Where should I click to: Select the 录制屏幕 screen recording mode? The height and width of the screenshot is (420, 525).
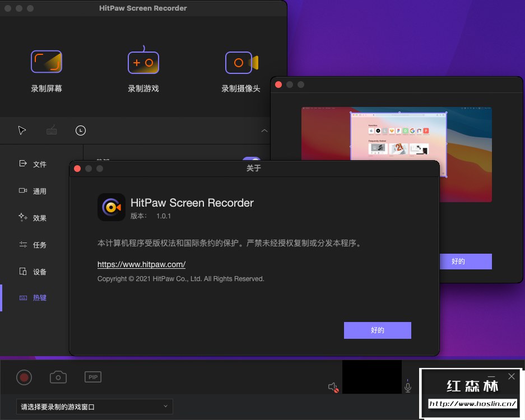click(x=46, y=71)
